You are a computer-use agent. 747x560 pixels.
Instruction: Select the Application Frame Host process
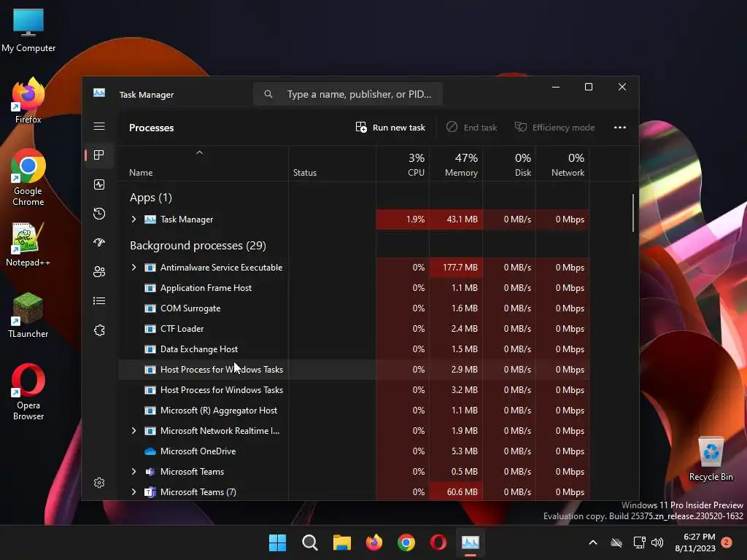coord(354,287)
